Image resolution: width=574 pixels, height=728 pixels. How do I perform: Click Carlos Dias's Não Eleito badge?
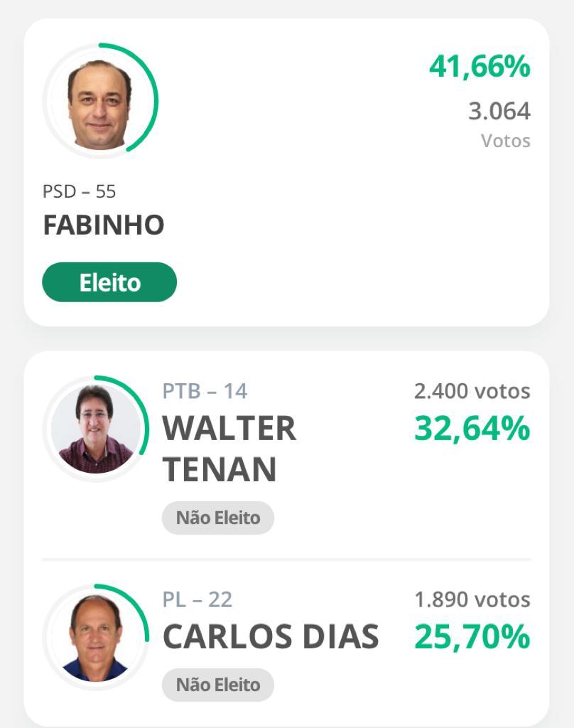[x=217, y=685]
